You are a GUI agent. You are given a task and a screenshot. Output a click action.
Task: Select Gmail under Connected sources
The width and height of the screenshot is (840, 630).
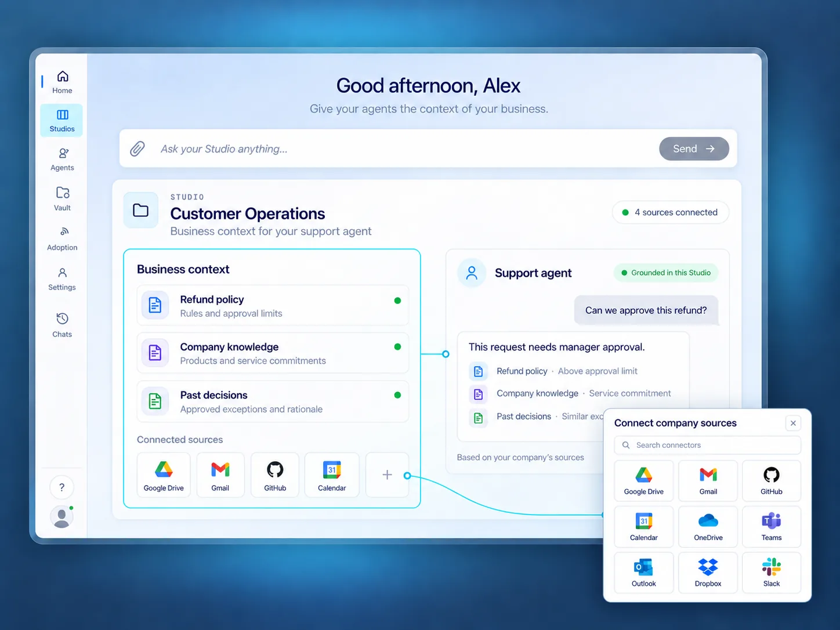pyautogui.click(x=220, y=476)
